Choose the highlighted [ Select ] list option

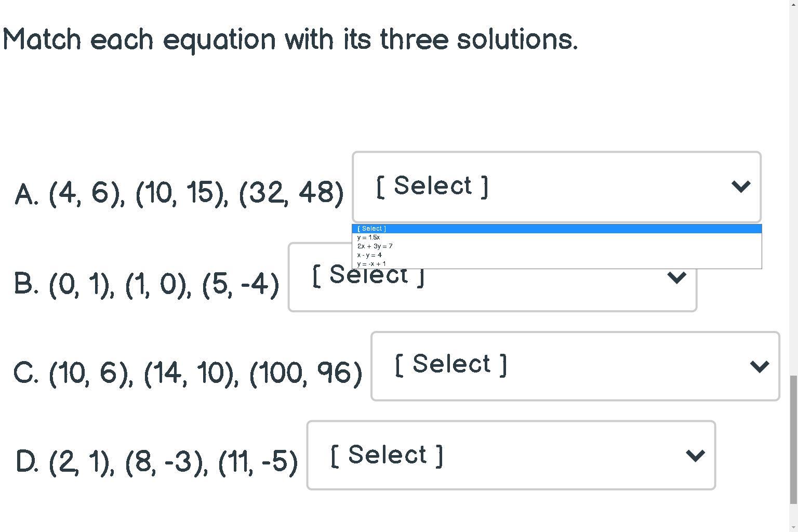point(556,229)
